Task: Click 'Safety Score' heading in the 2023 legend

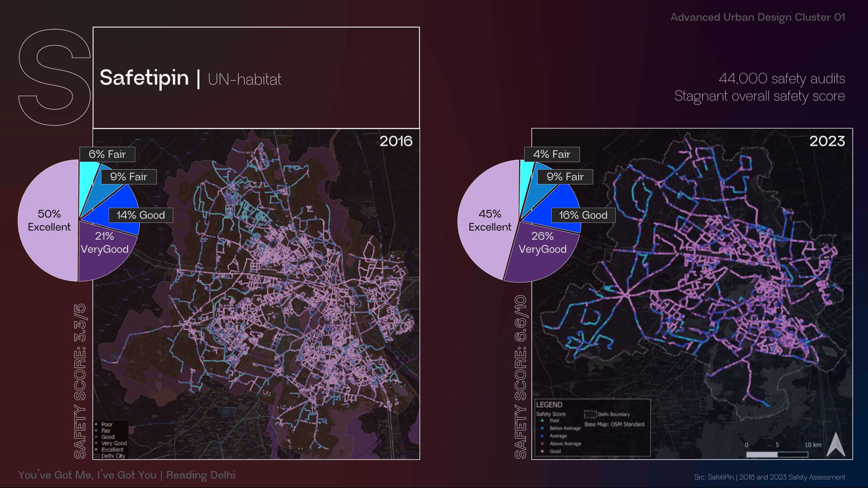Action: coord(551,414)
